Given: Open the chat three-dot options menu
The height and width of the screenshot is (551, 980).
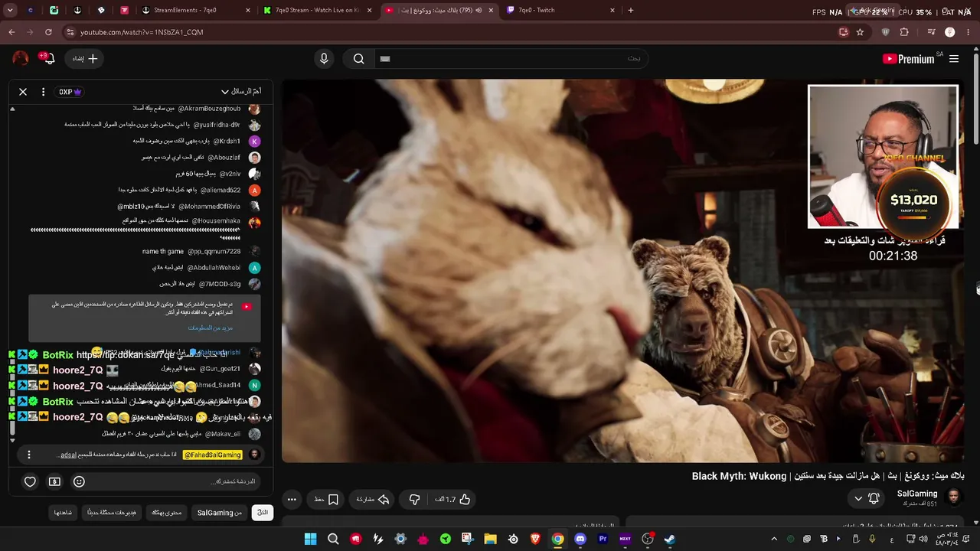Looking at the screenshot, I should [x=43, y=92].
